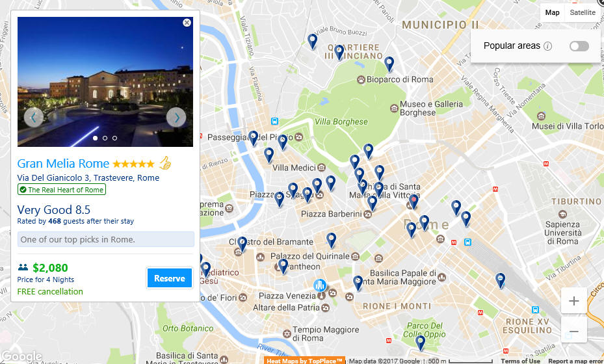Select the first photo dot indicator
Viewport: 604px width, 364px height.
tap(95, 138)
